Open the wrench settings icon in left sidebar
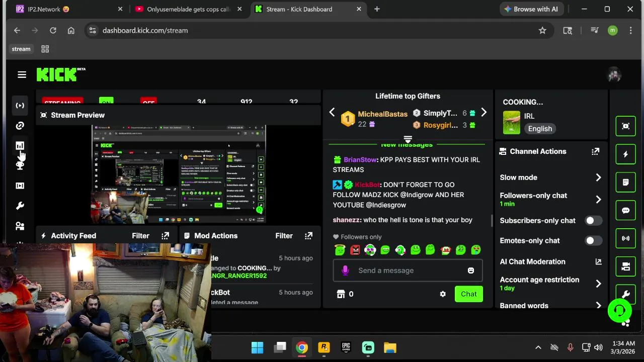 point(20,206)
